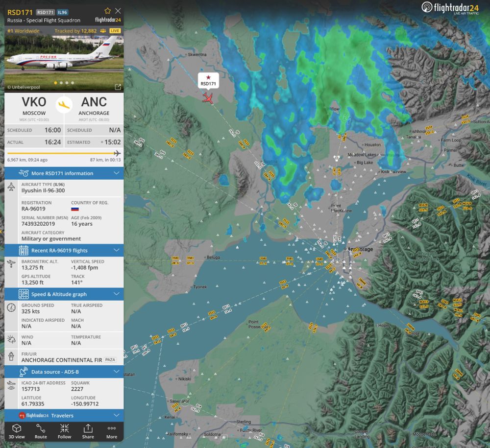Click the ADS-B signal icon near ICAO address
490x448 pixels.
[11, 385]
